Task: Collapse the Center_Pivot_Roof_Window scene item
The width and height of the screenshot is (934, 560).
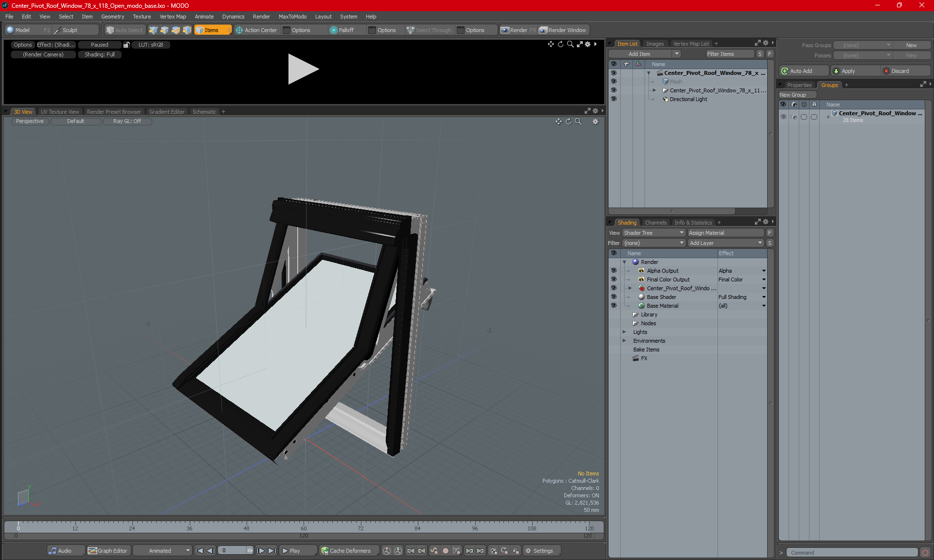Action: click(x=648, y=73)
